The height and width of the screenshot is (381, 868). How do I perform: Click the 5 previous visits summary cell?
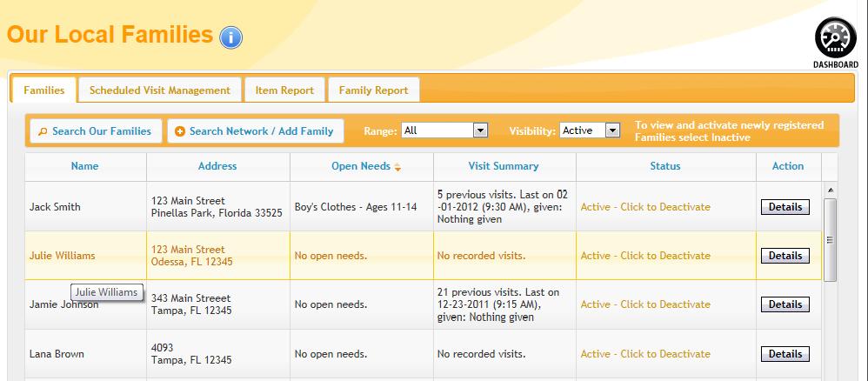[x=504, y=206]
